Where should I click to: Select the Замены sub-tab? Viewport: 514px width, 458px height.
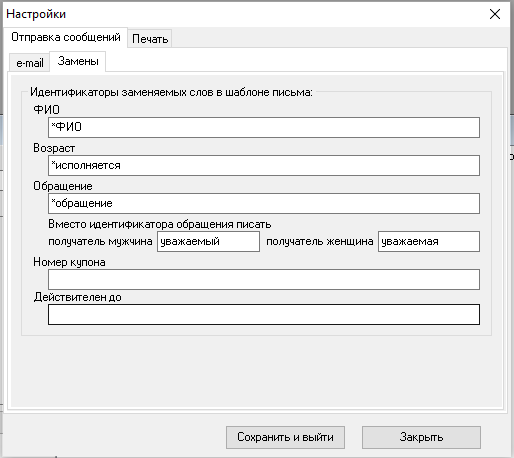[x=78, y=61]
